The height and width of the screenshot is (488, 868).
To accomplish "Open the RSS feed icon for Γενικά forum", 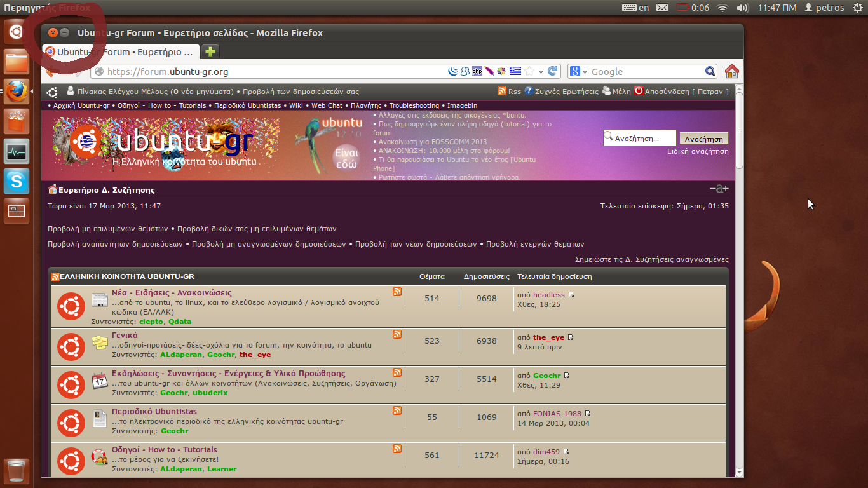I will pyautogui.click(x=397, y=334).
